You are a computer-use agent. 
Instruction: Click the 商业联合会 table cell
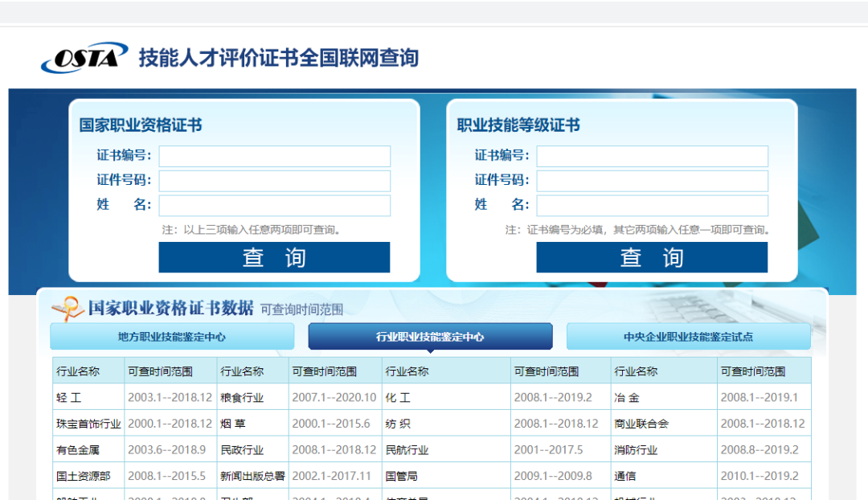(641, 424)
